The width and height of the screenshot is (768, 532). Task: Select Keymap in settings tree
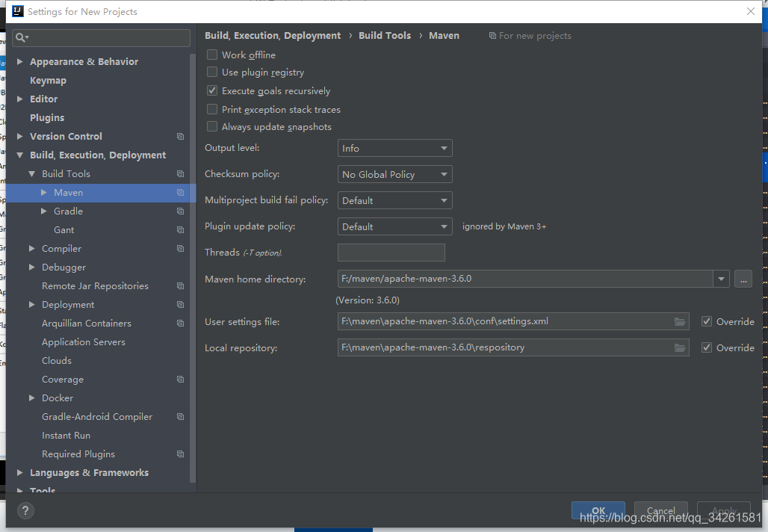coord(48,81)
